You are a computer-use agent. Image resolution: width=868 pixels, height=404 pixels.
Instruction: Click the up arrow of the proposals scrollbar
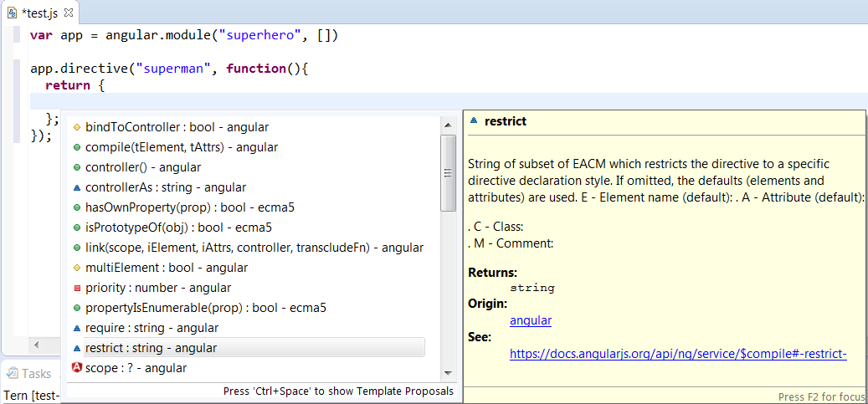448,126
